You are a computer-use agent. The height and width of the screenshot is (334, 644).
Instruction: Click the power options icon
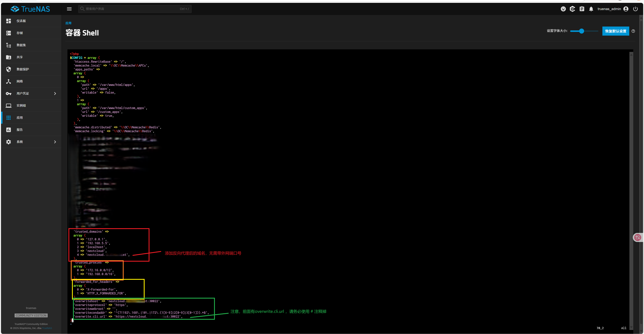(635, 9)
